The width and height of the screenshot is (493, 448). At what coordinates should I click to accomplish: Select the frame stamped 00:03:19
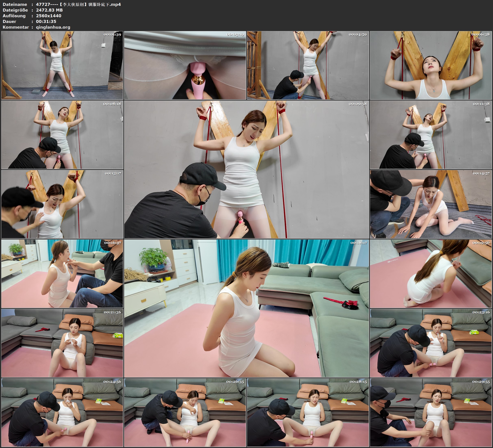coord(185,65)
